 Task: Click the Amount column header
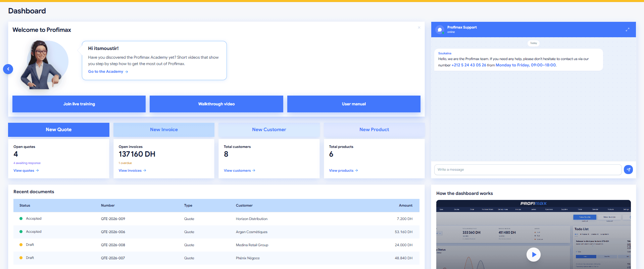pos(406,205)
